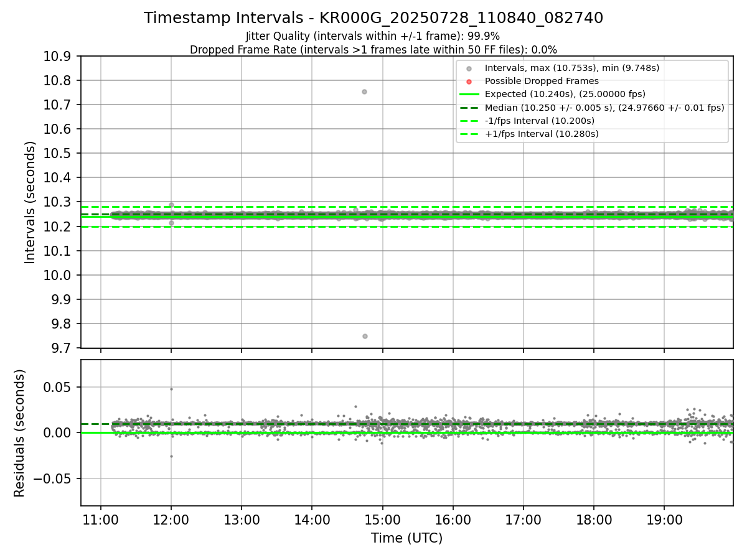
Task: Click the solid green line sample beside 'Expected' legend entry
Action: click(x=469, y=94)
